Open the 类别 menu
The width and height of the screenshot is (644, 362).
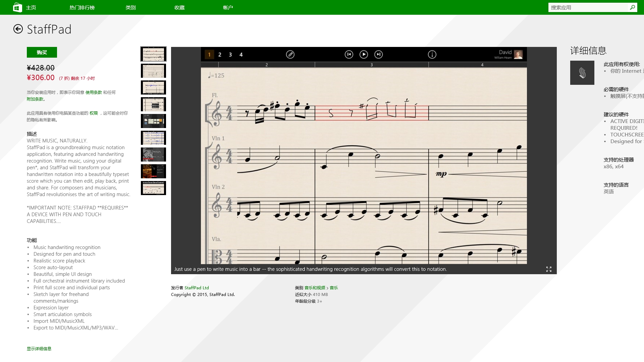(x=131, y=7)
